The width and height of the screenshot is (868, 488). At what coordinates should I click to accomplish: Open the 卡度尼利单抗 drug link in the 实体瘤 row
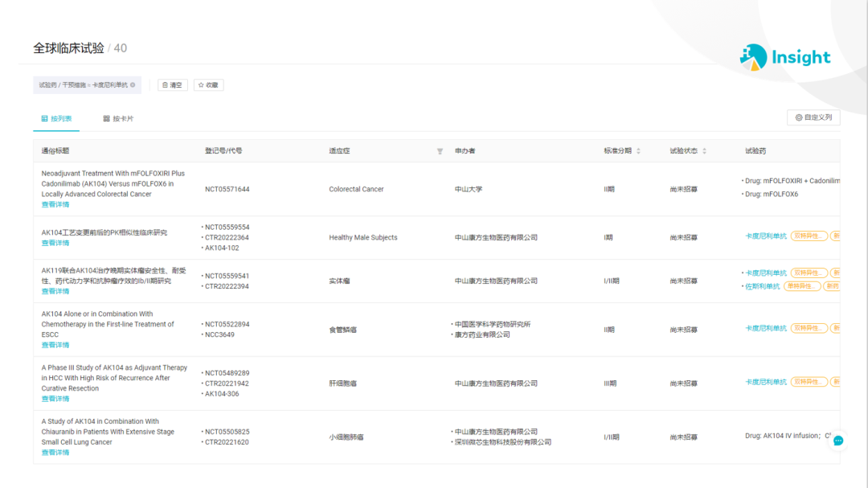766,273
